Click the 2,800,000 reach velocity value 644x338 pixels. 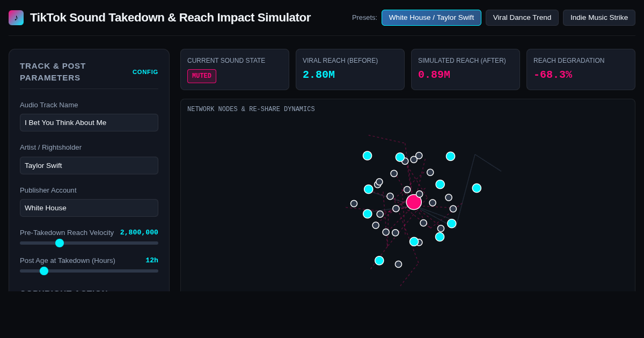click(139, 232)
